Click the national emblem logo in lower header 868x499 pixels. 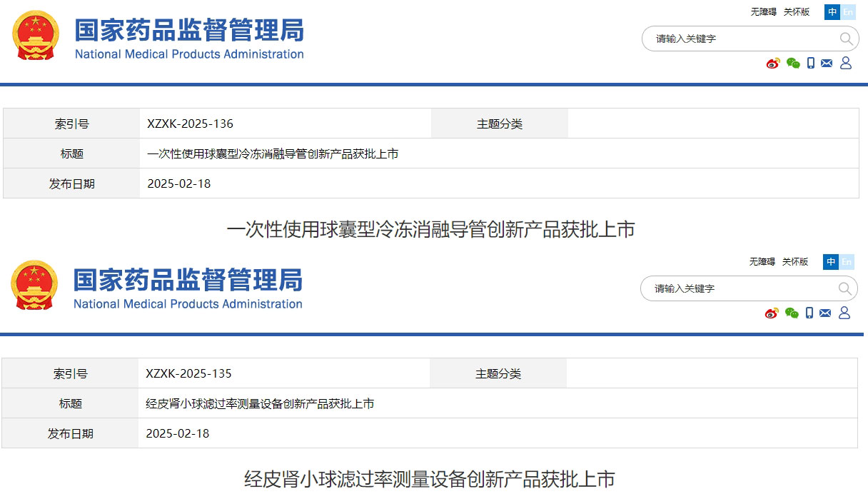point(34,286)
